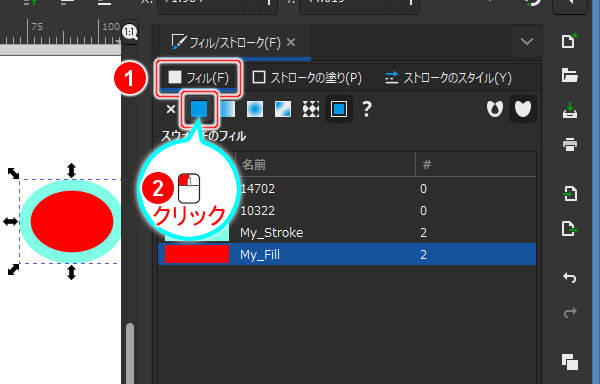Click the usage count 0 for 10322
This screenshot has height=384, width=600.
click(423, 210)
